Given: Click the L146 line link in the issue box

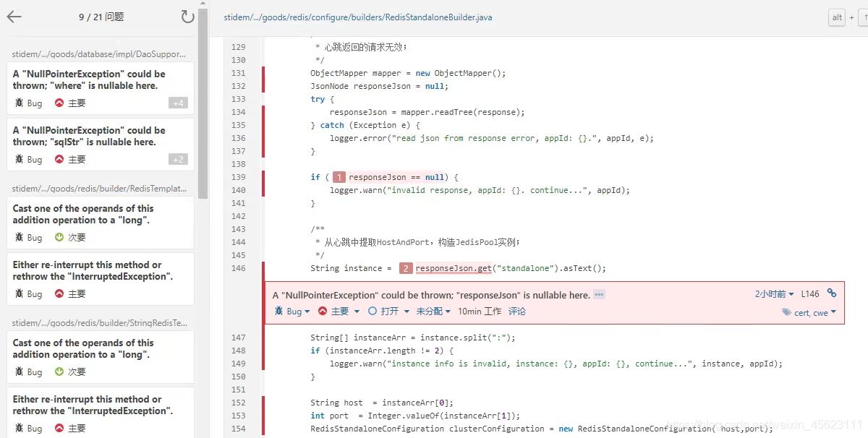Looking at the screenshot, I should [x=811, y=292].
